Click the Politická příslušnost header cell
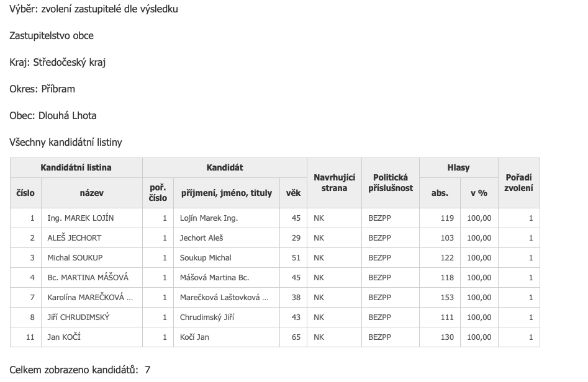This screenshot has width=588, height=382. click(x=390, y=183)
